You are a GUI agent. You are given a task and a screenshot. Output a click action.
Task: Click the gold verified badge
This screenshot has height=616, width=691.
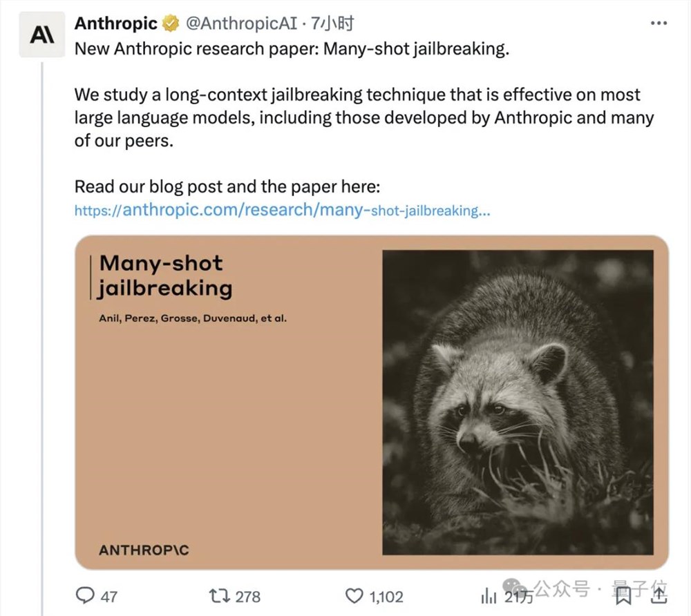click(x=171, y=23)
